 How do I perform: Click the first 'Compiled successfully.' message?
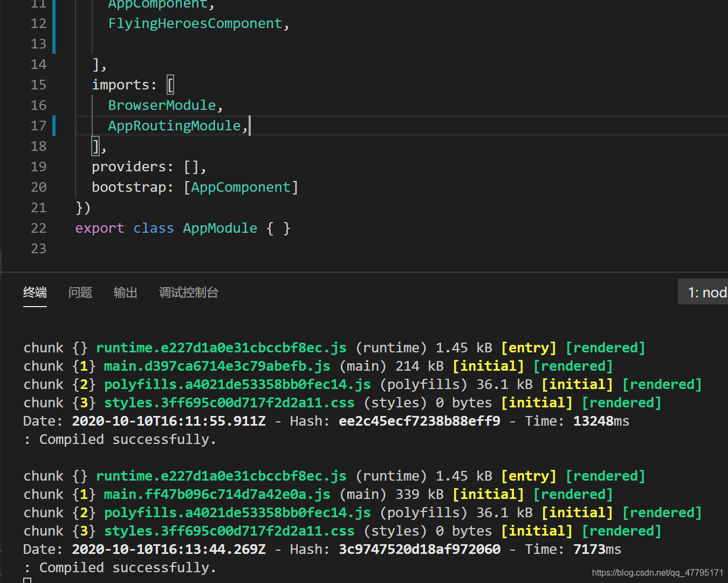(x=128, y=439)
